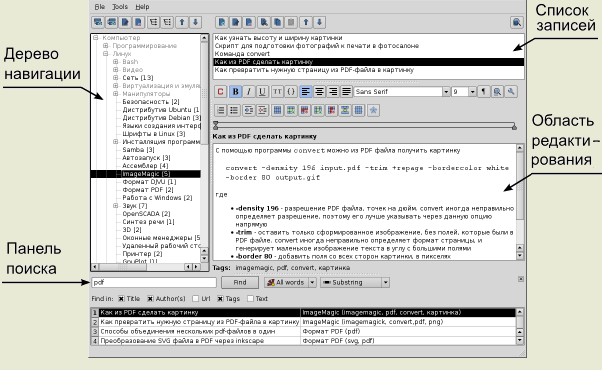Toggle underline formatting

pyautogui.click(x=262, y=91)
